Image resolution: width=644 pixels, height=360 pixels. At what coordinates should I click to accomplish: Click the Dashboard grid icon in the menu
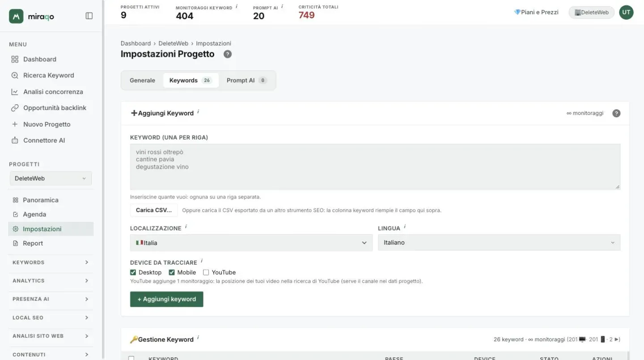[x=15, y=59]
